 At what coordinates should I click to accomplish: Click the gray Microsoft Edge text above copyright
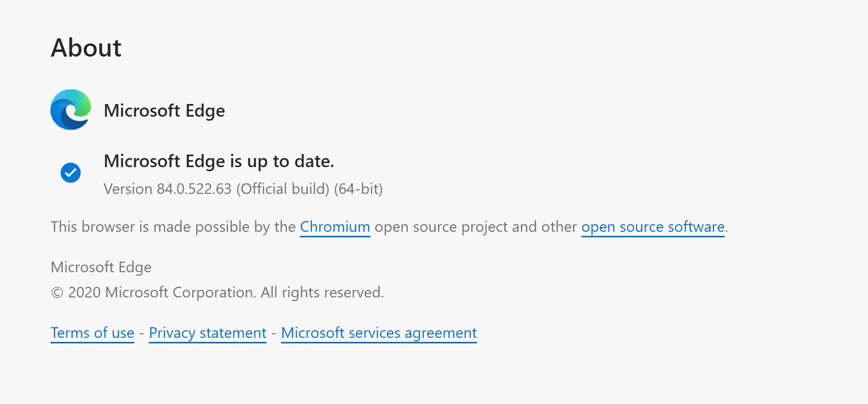click(101, 267)
